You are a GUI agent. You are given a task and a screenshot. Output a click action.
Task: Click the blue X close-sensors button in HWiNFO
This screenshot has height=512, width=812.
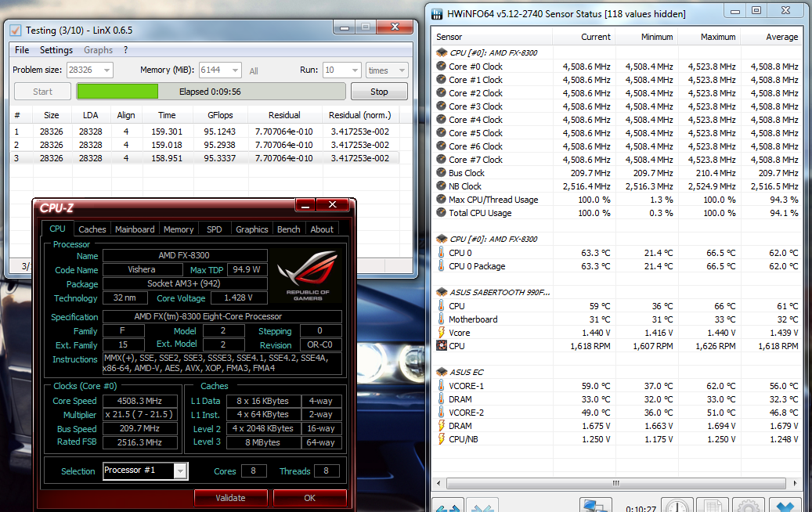[785, 506]
